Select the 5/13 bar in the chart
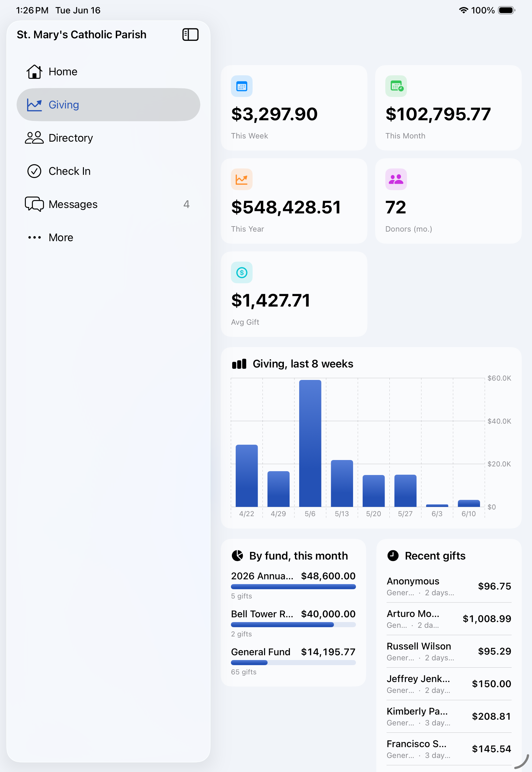The height and width of the screenshot is (772, 532). (x=342, y=483)
